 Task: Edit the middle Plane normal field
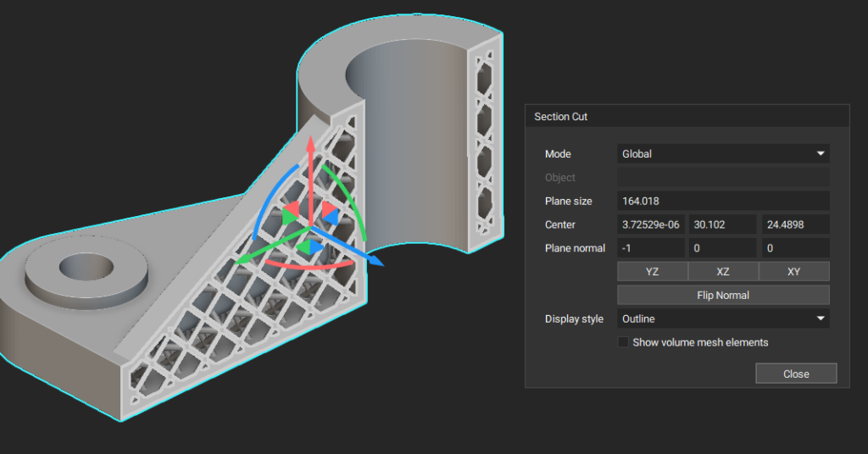click(722, 247)
